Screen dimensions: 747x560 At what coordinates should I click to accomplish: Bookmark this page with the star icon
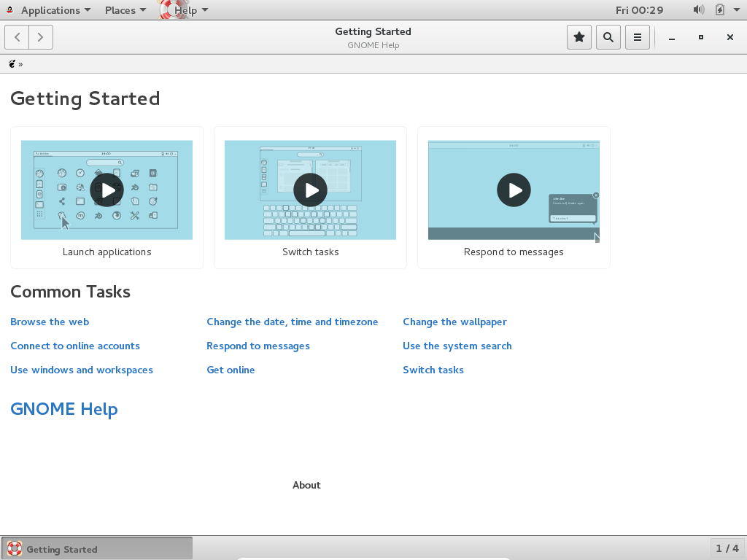(578, 37)
